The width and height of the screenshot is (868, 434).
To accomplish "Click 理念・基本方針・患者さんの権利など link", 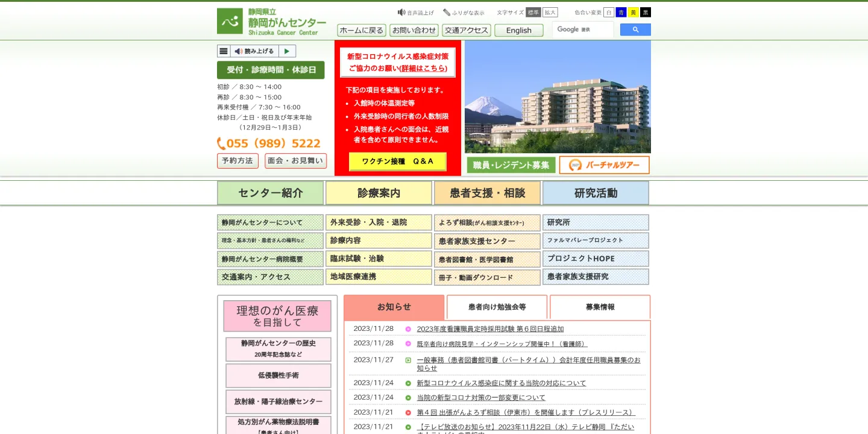I will [271, 241].
